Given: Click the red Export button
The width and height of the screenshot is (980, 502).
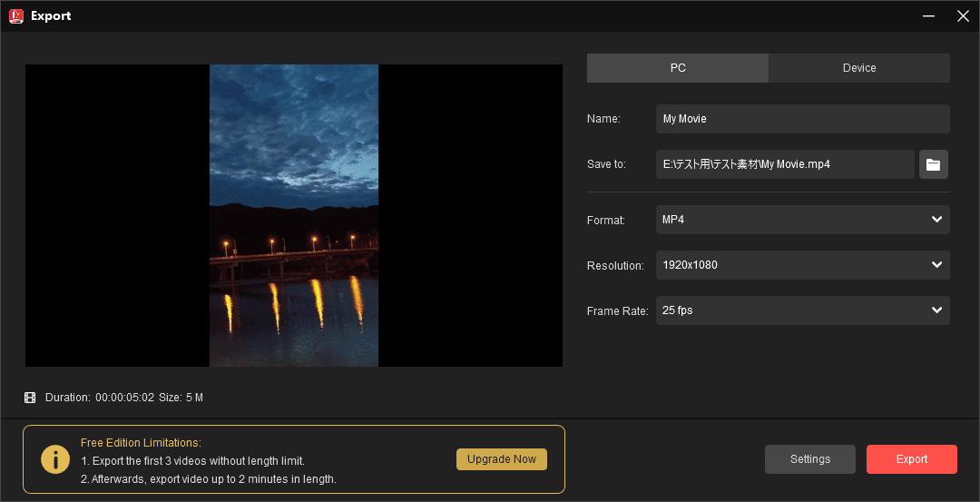Looking at the screenshot, I should click(x=912, y=459).
